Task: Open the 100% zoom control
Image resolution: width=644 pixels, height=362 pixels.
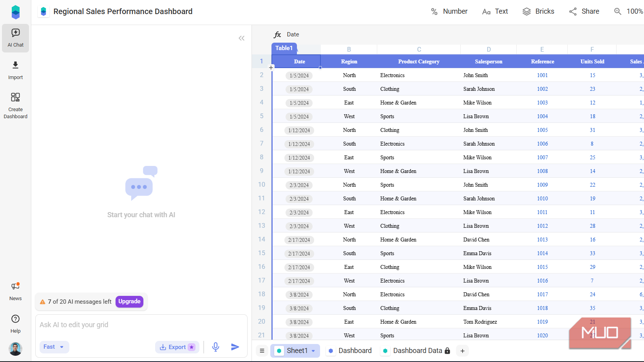Action: [629, 11]
